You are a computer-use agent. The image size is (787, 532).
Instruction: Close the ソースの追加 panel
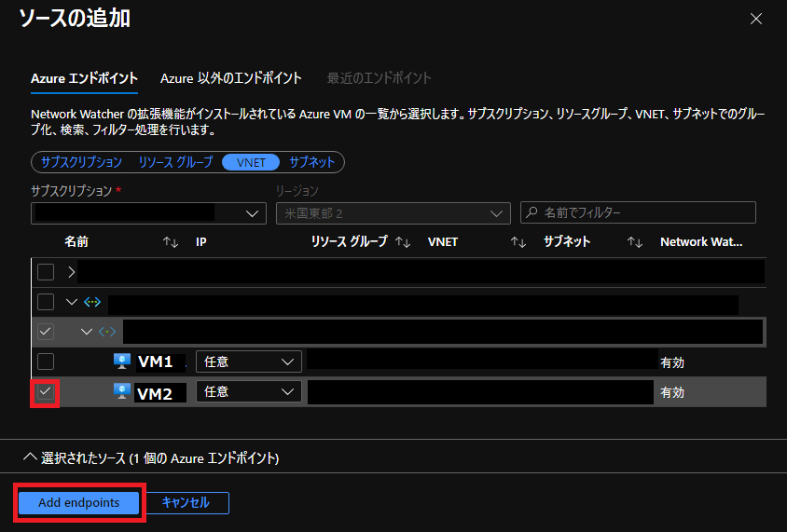[756, 19]
